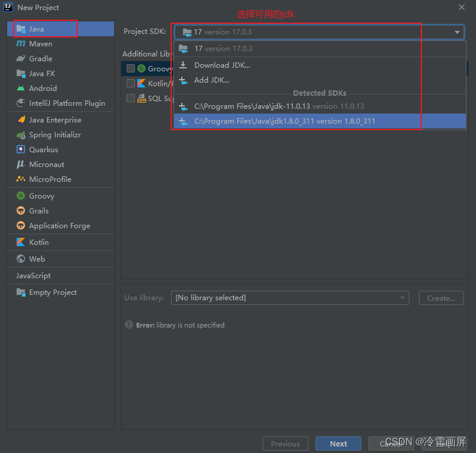Click the Gradle elephant icon

click(21, 58)
